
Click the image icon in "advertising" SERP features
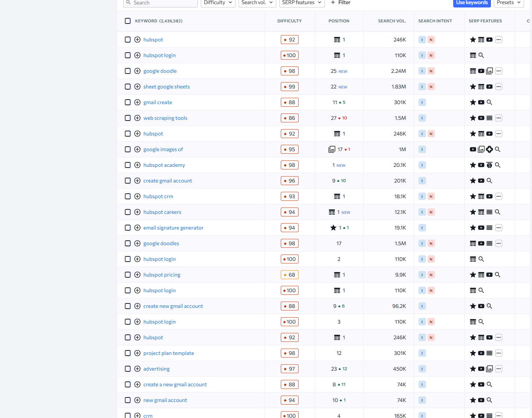coord(489,369)
